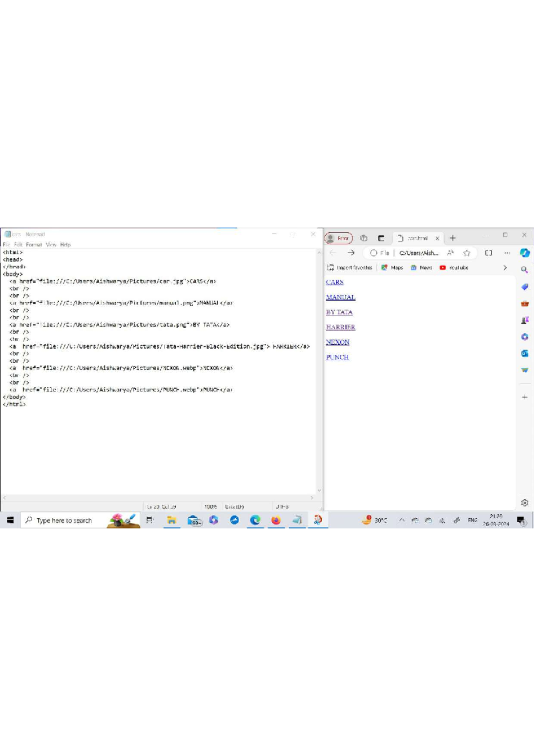Open the vertical tabs actions icon
This screenshot has width=534, height=756.
tap(381, 238)
